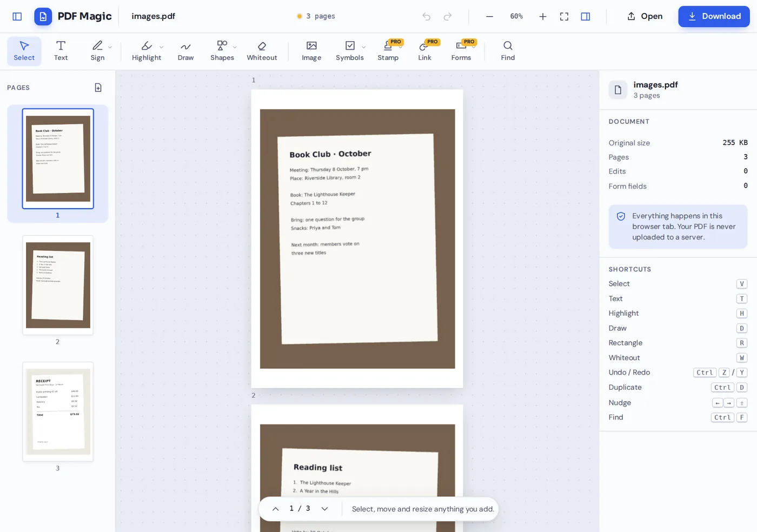
Task: Undo the last edit
Action: coord(427,16)
